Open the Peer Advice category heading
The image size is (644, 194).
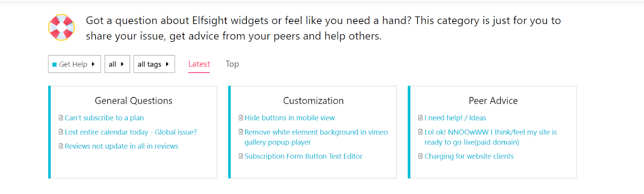click(493, 101)
